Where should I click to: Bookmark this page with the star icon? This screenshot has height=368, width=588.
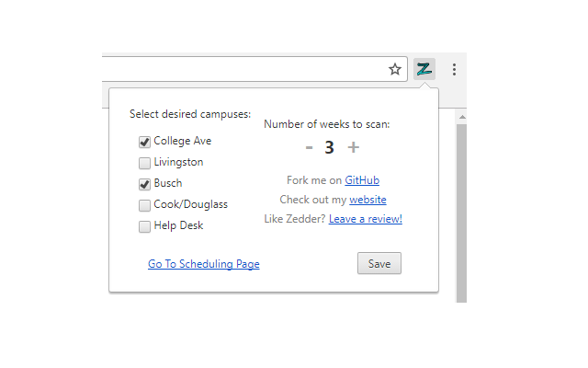pyautogui.click(x=395, y=69)
